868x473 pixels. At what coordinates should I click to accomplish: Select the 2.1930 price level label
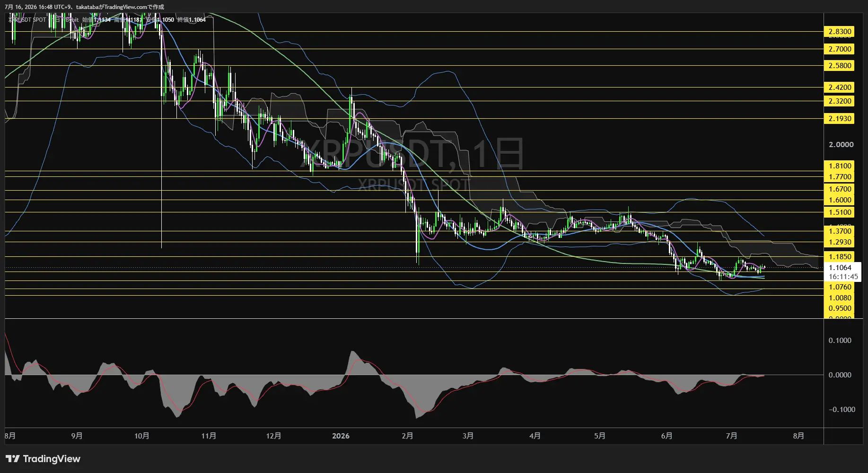pyautogui.click(x=840, y=118)
